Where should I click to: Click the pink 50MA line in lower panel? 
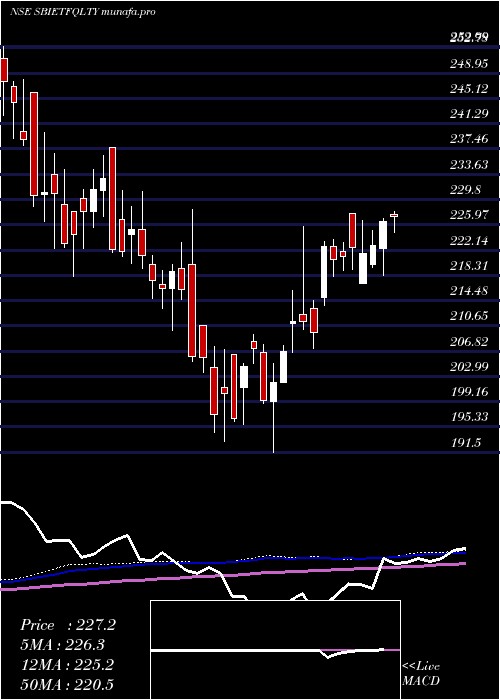pos(232,575)
